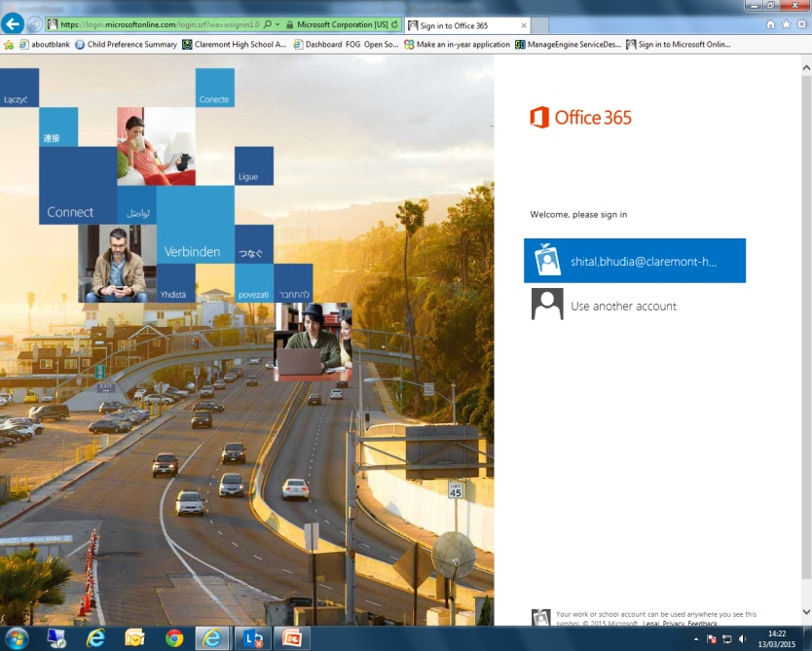Click the browser Forward arrow button
This screenshot has width=812, height=651.
(34, 24)
